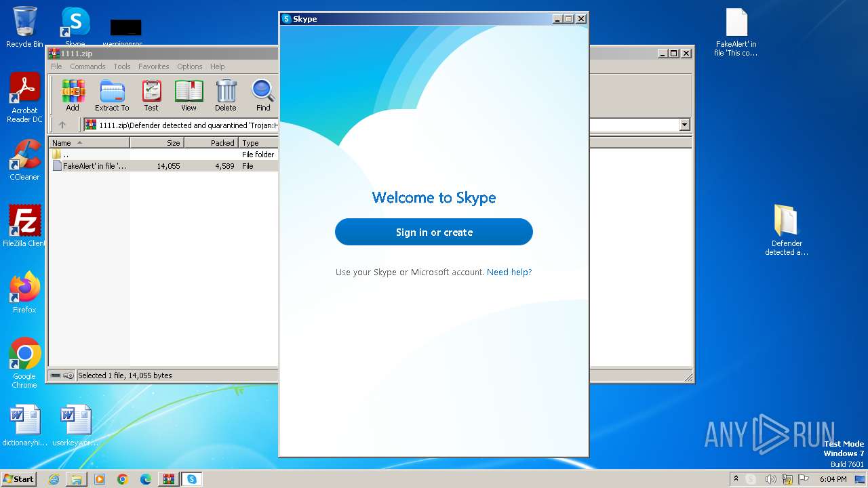
Task: Open the File menu in WinRAR
Action: 56,66
